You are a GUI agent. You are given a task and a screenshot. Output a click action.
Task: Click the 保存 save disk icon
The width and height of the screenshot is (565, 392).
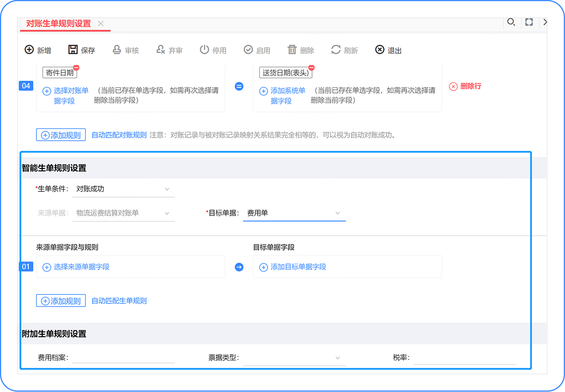[x=73, y=50]
